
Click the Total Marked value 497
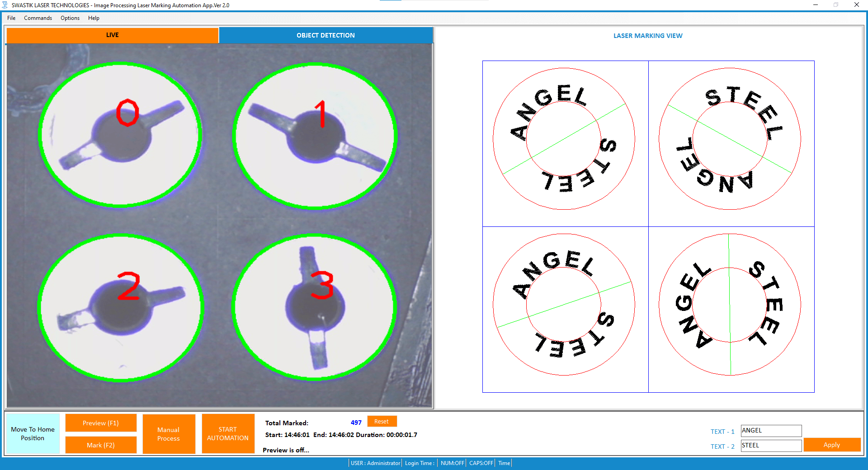(x=356, y=423)
